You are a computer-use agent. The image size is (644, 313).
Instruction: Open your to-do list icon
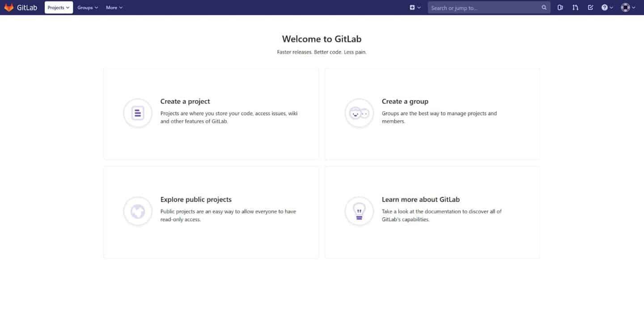point(590,7)
